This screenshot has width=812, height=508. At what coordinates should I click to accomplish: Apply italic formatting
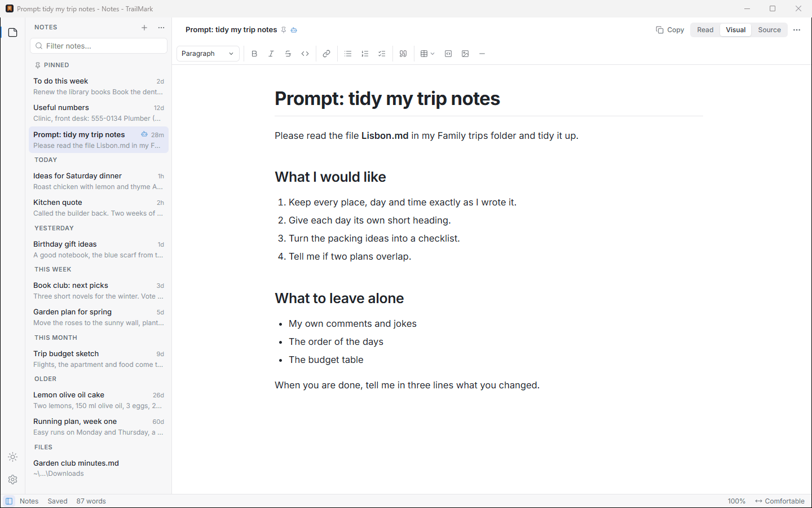pyautogui.click(x=271, y=54)
